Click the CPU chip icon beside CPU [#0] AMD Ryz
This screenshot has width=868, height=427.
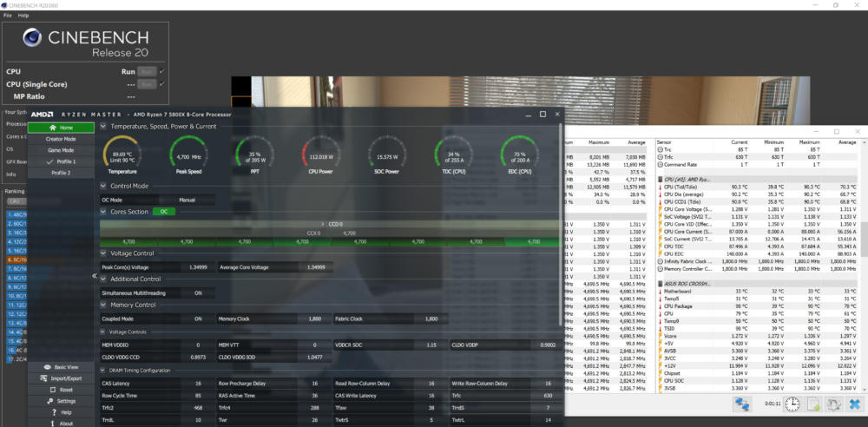[x=660, y=180]
